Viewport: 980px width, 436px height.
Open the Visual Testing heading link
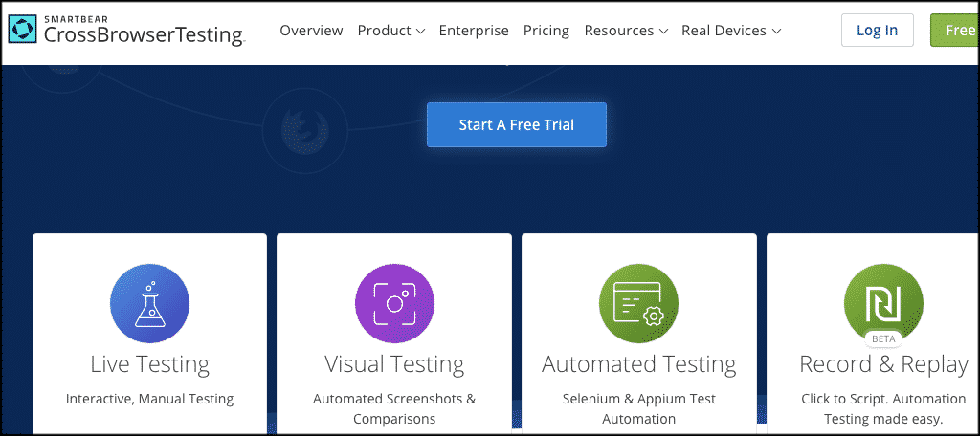[x=394, y=364]
